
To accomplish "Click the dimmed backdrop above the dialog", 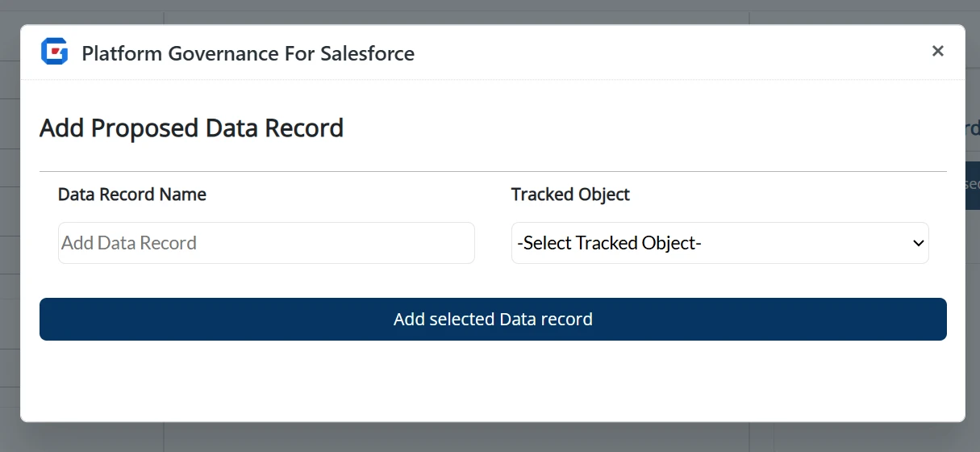I will click(x=484, y=11).
